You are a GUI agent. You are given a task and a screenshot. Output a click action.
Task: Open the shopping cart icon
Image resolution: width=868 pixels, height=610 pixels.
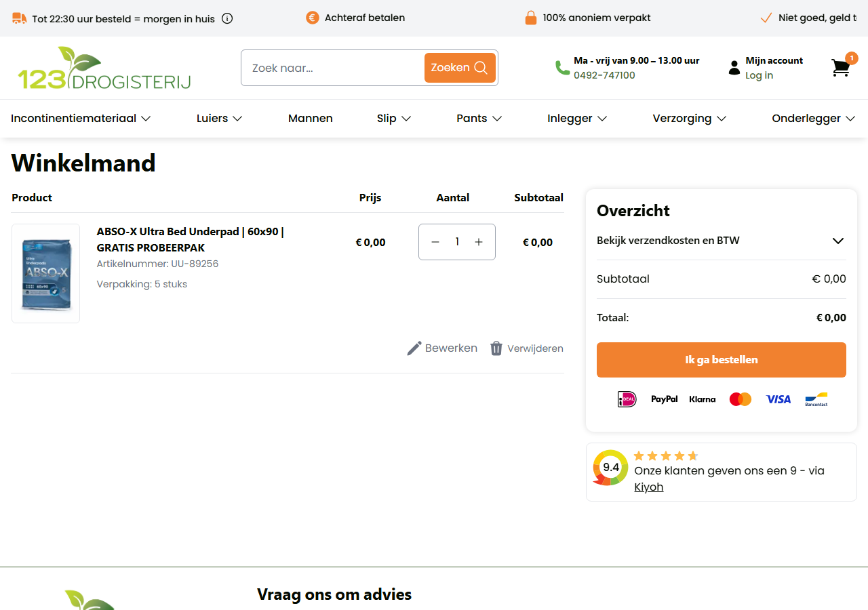841,68
